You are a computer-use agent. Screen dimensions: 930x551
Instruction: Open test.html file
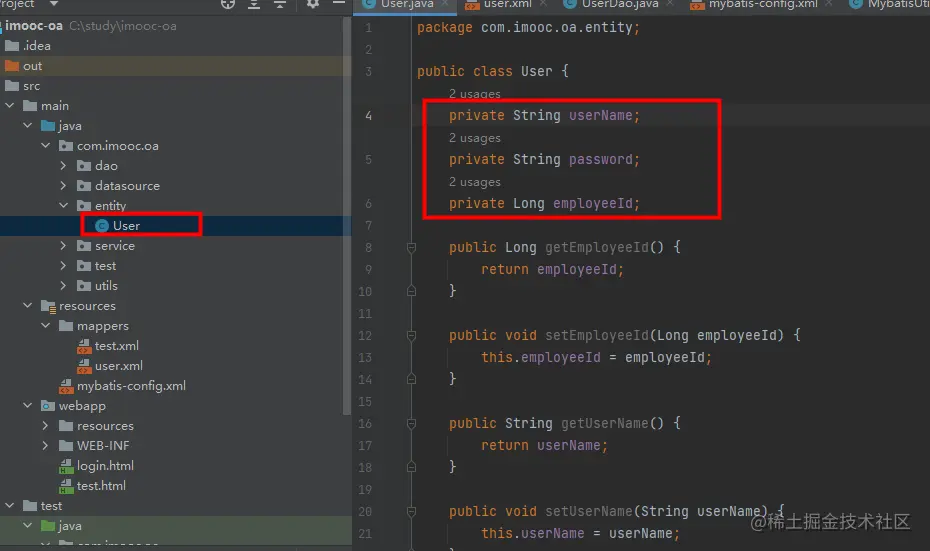101,486
